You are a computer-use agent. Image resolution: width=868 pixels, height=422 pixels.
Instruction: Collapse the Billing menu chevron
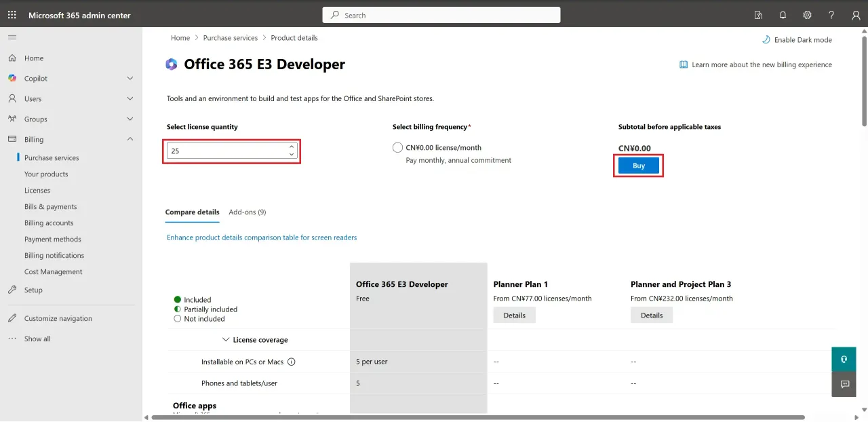pyautogui.click(x=130, y=140)
